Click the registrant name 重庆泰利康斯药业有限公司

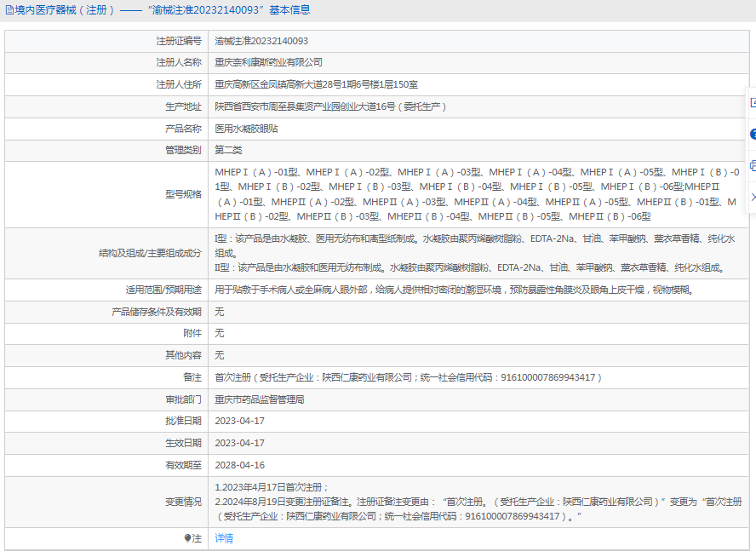[x=268, y=63]
